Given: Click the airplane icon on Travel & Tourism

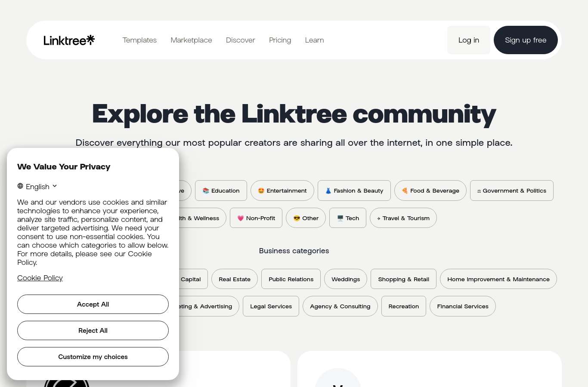Looking at the screenshot, I should (379, 218).
